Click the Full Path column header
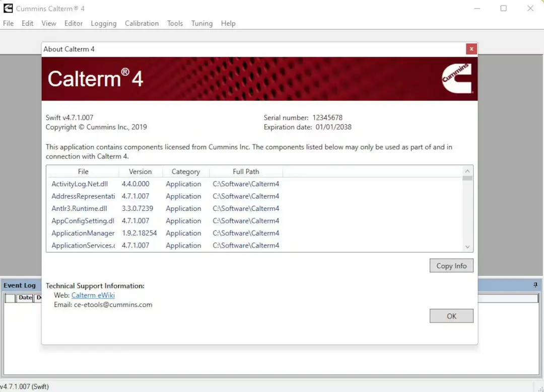Image resolution: width=544 pixels, height=392 pixels. tap(246, 172)
